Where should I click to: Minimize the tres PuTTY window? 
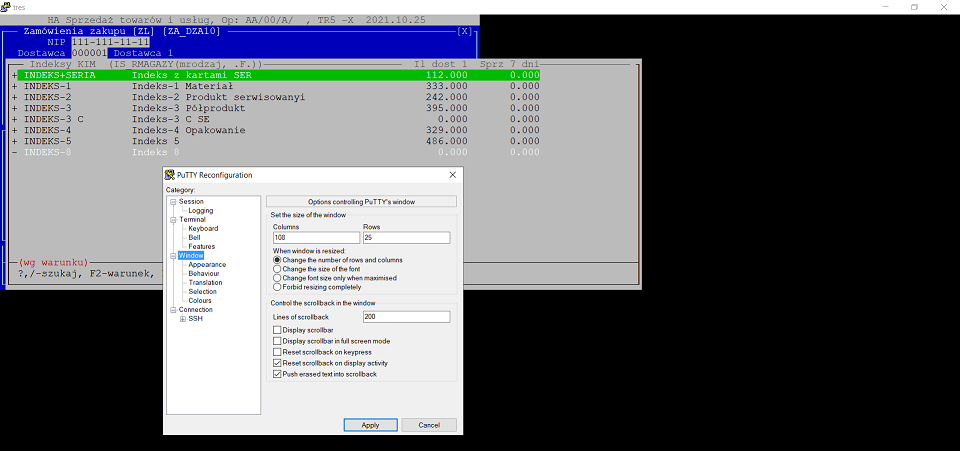[x=885, y=7]
